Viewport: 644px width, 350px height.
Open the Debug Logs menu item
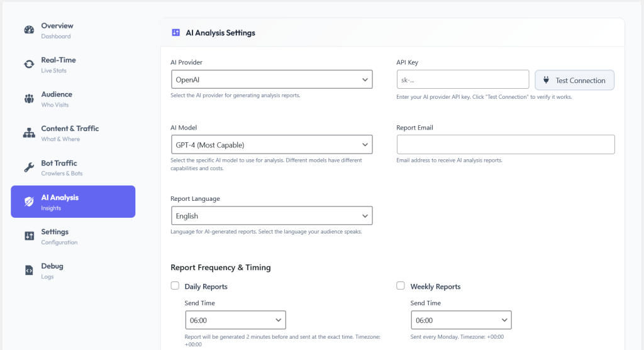[x=73, y=271]
